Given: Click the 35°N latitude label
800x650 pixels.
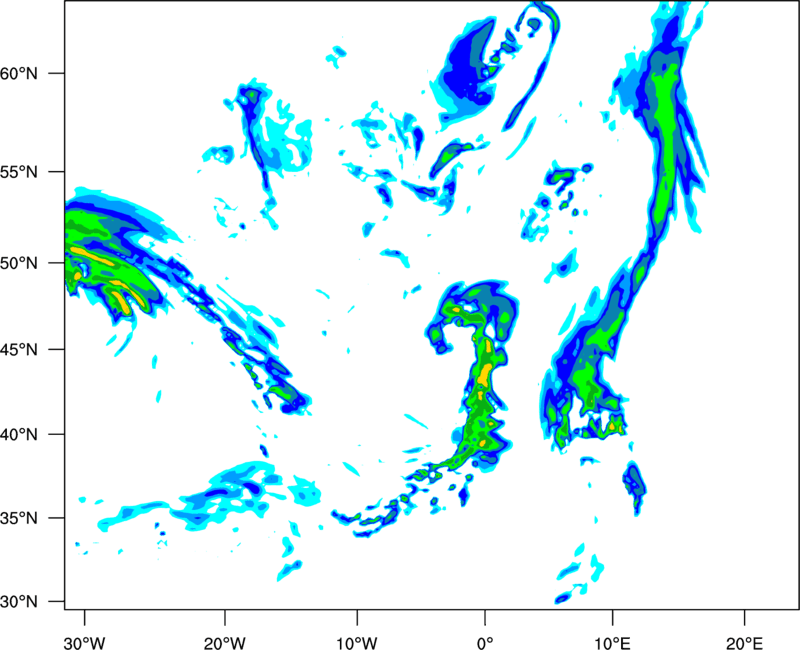Looking at the screenshot, I should pyautogui.click(x=19, y=518).
